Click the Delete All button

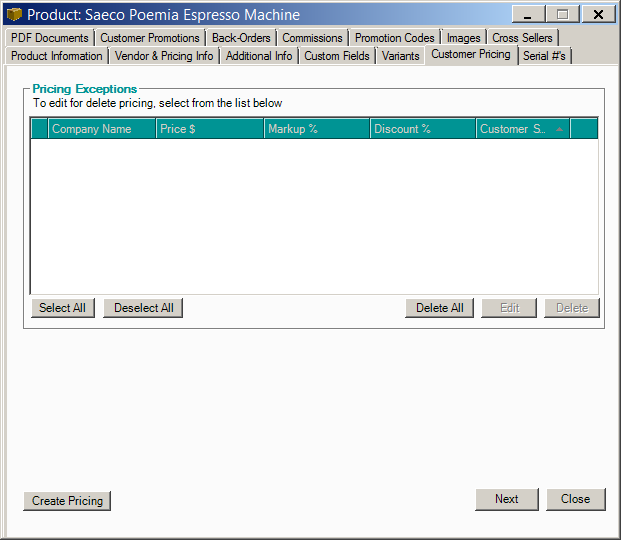click(x=440, y=308)
